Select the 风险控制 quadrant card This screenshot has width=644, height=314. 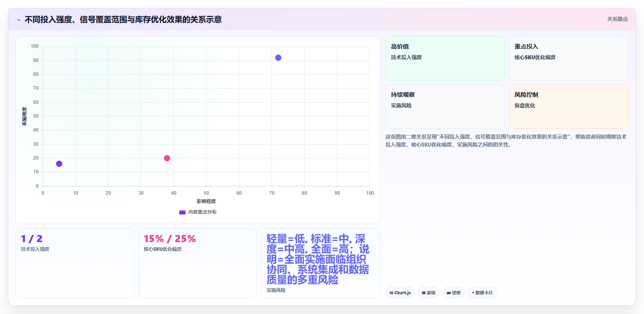[x=569, y=107]
